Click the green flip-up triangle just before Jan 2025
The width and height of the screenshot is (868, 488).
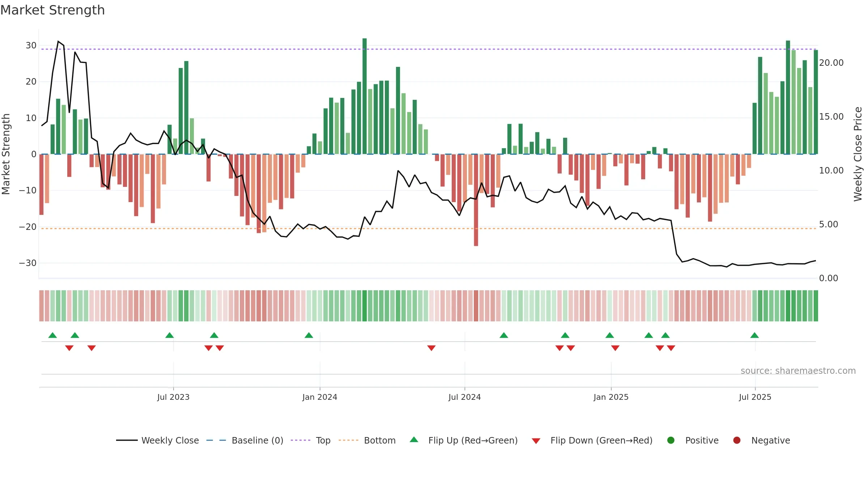tap(610, 335)
